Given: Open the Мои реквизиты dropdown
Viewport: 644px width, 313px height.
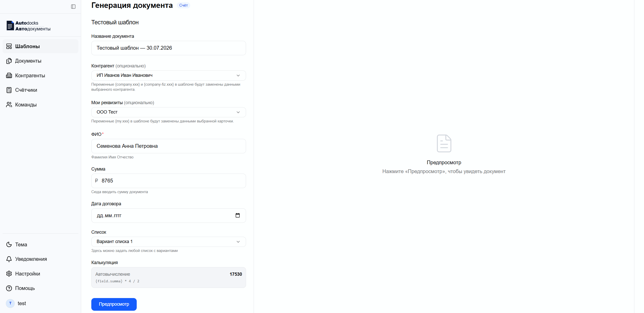Looking at the screenshot, I should pyautogui.click(x=168, y=112).
